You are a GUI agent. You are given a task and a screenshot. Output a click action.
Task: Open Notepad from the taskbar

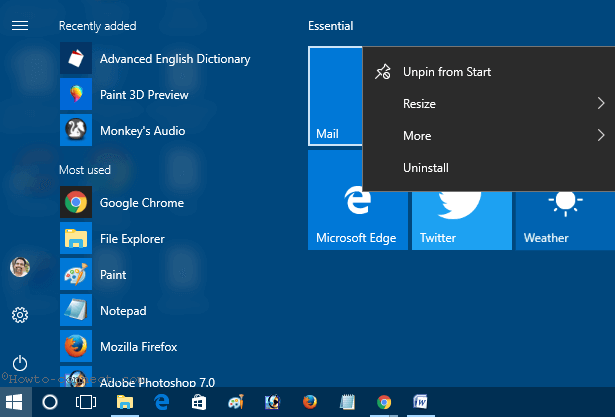[x=347, y=402]
